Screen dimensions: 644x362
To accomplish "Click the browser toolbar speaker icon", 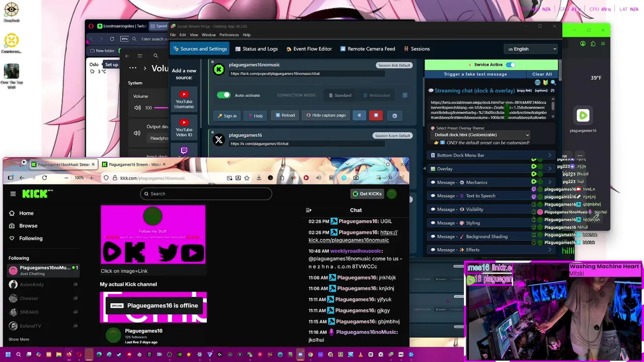I will point(318,177).
